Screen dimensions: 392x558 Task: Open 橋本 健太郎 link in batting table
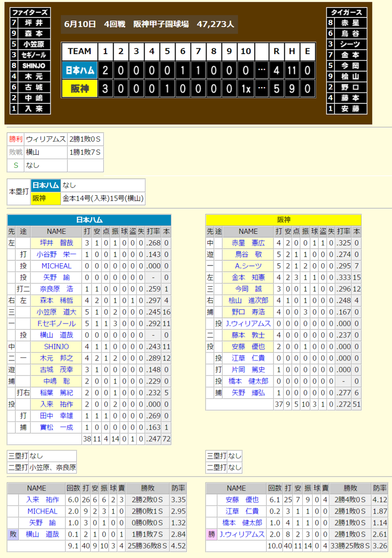(248, 381)
